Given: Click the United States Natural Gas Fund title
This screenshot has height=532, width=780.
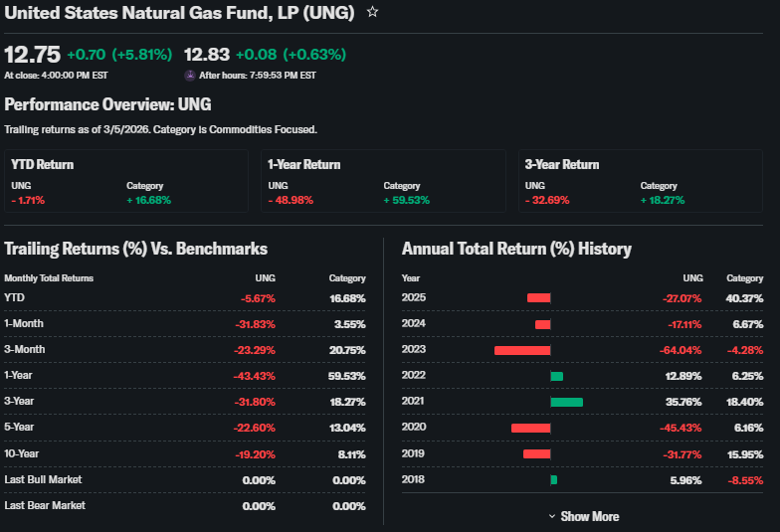Looking at the screenshot, I should (x=180, y=12).
